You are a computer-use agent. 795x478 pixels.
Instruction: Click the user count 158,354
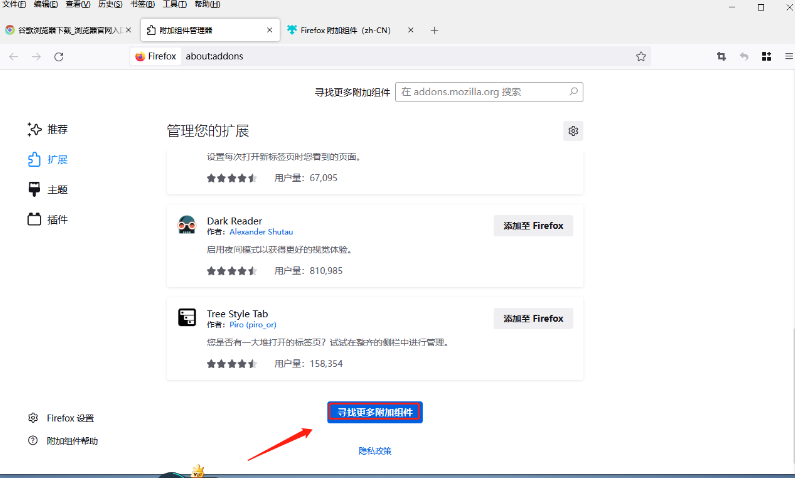tap(326, 363)
